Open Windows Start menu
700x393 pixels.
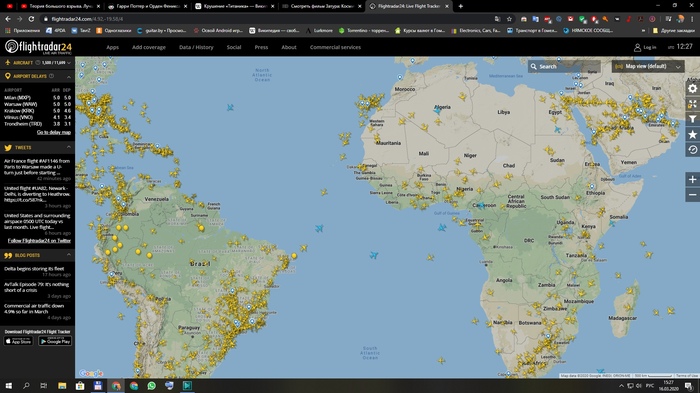(x=8, y=385)
